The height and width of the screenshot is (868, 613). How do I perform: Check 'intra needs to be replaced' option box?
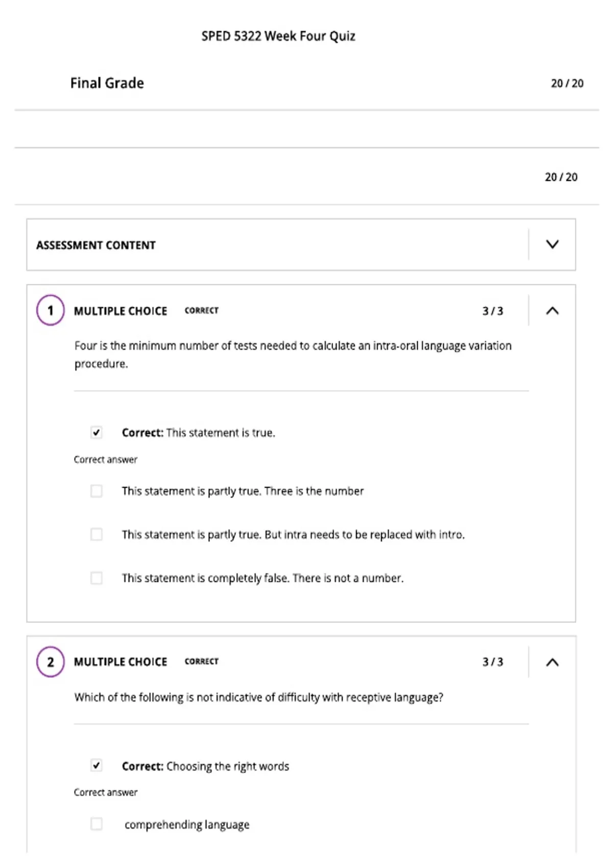tap(96, 535)
